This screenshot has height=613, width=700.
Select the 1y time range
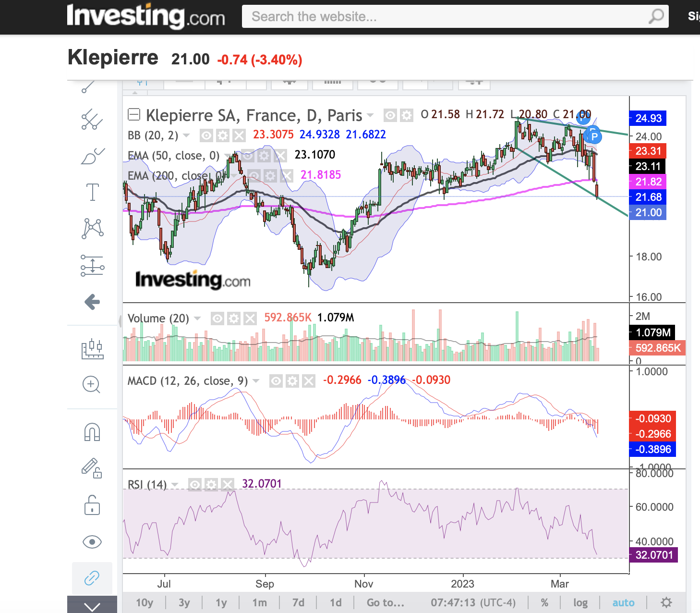tap(221, 602)
